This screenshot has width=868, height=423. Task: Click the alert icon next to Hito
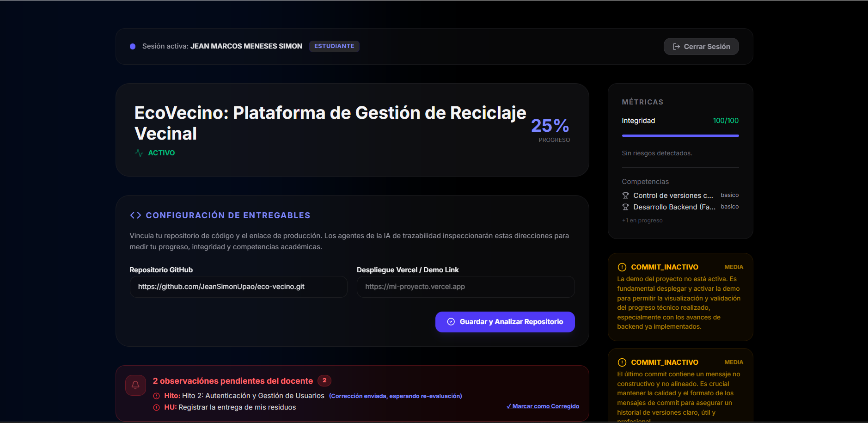point(156,396)
